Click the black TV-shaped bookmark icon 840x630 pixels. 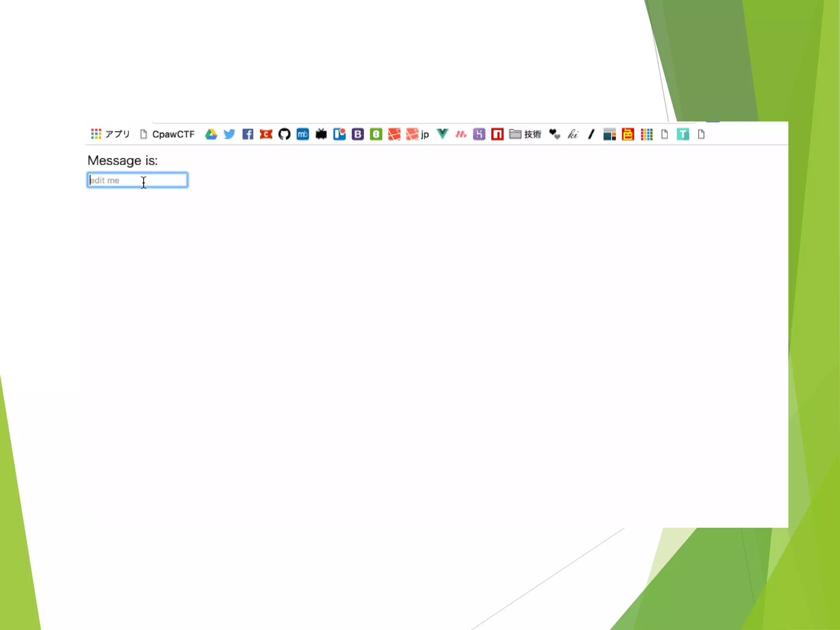[321, 134]
